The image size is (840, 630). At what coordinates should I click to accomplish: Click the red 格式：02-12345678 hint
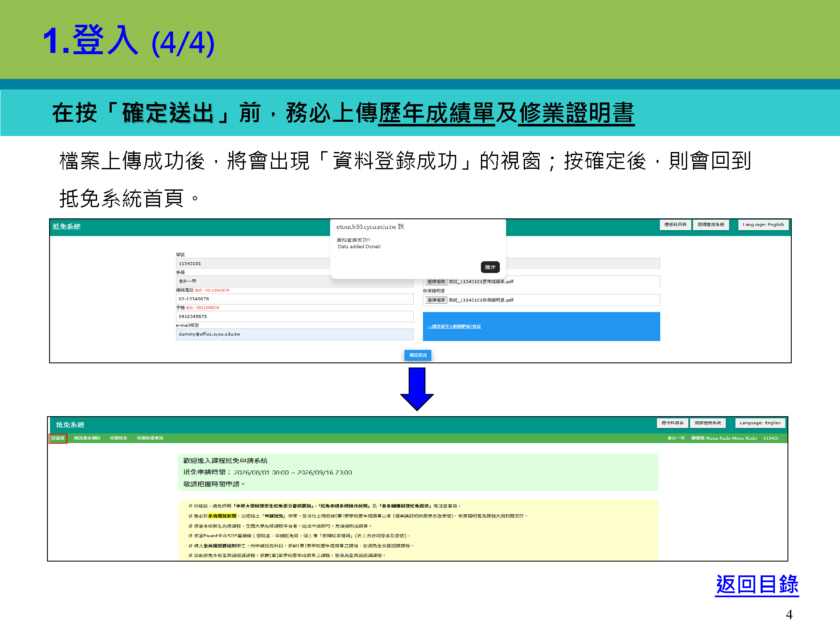coord(212,290)
